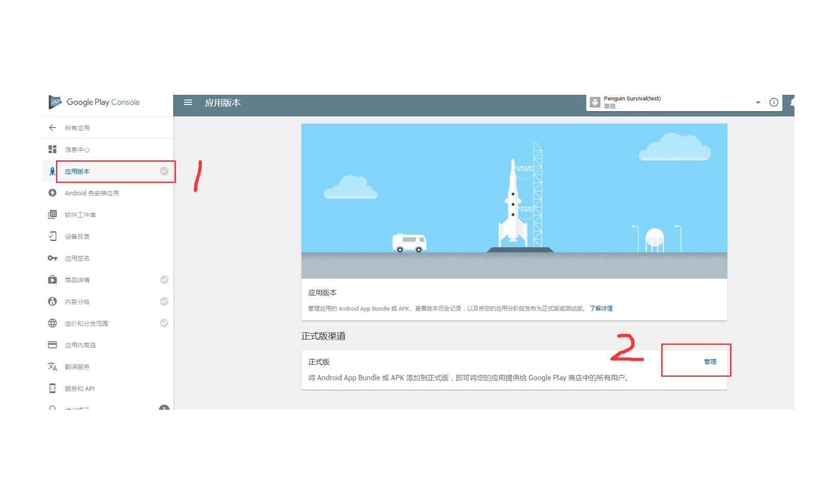Open 翻译服务 translation icon
This screenshot has height=504, width=836.
[52, 366]
